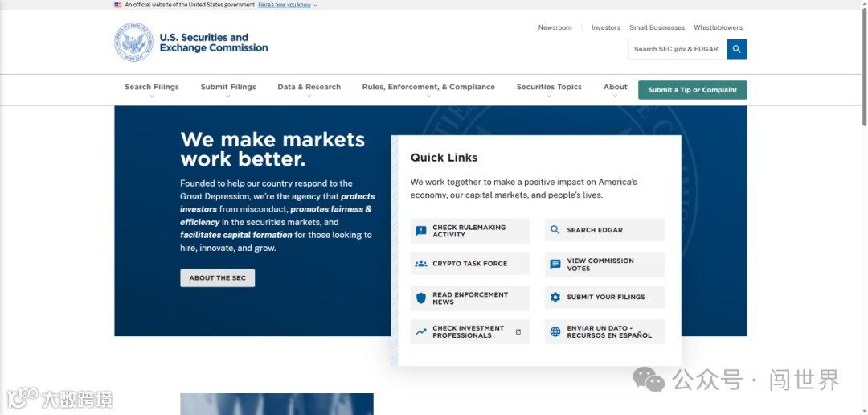Click the Search EDGAR quick link

[604, 230]
